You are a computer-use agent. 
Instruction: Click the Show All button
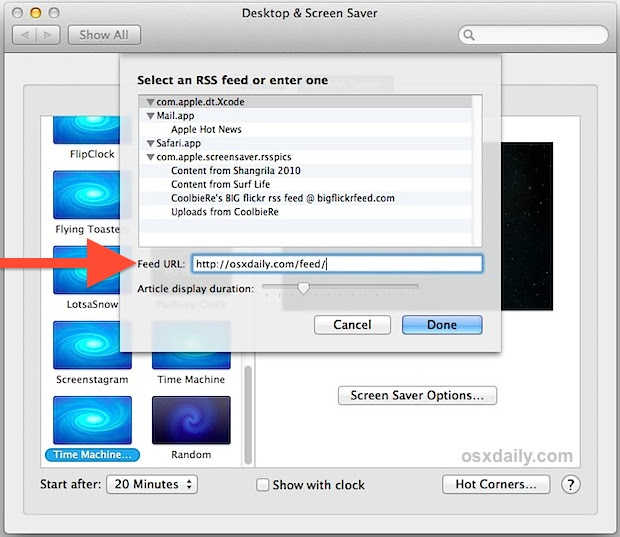point(104,35)
